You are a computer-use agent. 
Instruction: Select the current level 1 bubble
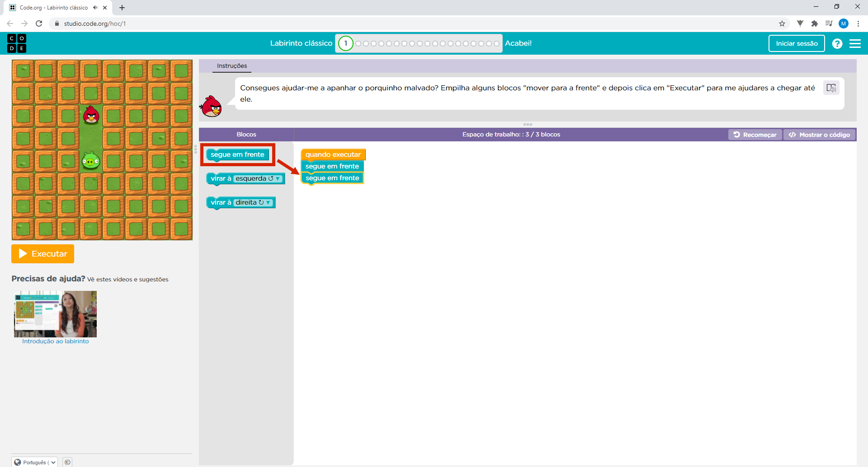[x=346, y=43]
